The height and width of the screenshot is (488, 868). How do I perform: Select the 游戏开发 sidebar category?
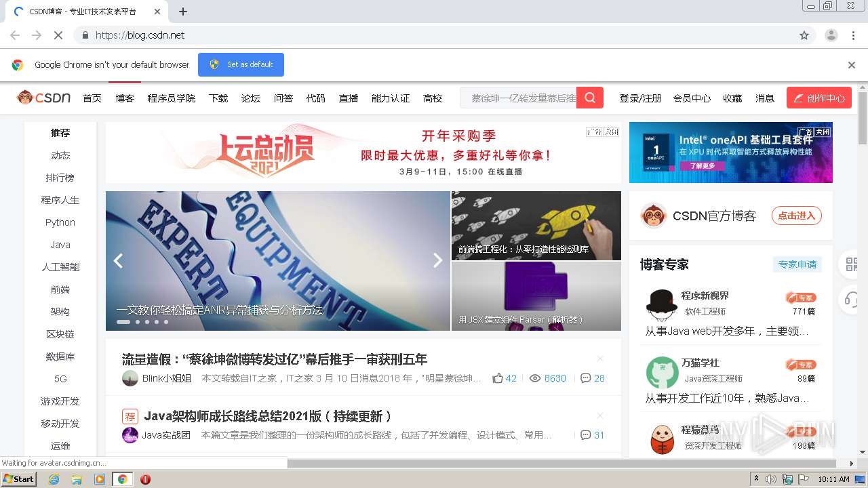(60, 401)
